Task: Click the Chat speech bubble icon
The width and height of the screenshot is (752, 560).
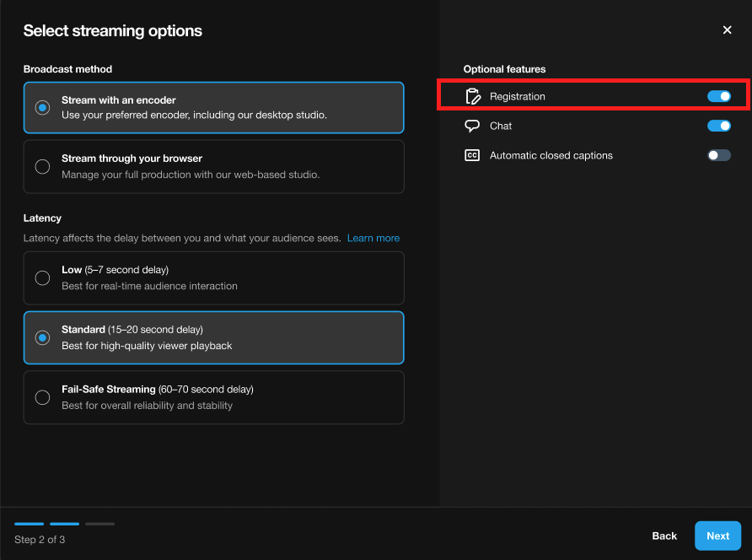Action: point(472,127)
